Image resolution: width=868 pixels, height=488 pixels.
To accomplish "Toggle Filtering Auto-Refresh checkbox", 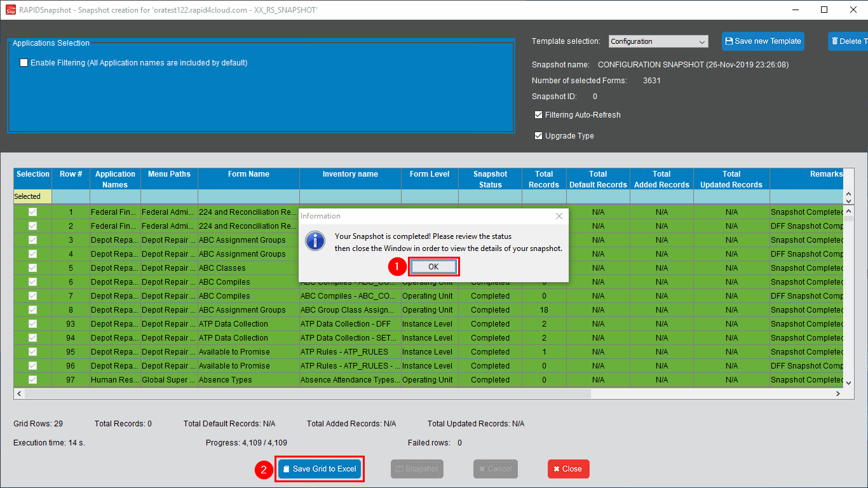I will (539, 115).
